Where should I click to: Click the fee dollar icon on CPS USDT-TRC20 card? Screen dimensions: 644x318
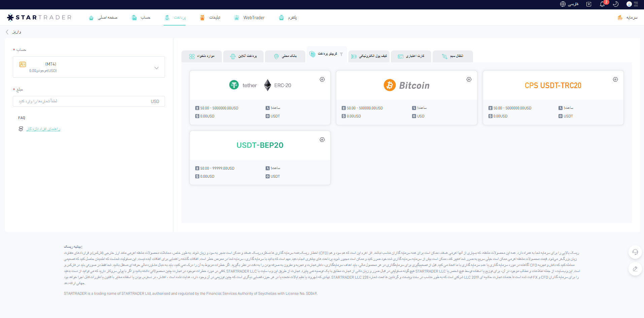point(490,116)
